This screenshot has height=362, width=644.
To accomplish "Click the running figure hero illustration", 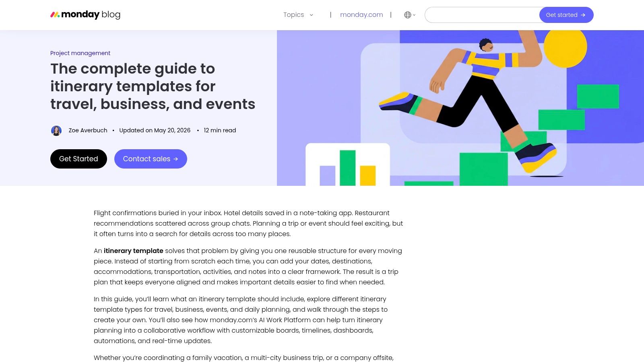I will click(x=460, y=108).
